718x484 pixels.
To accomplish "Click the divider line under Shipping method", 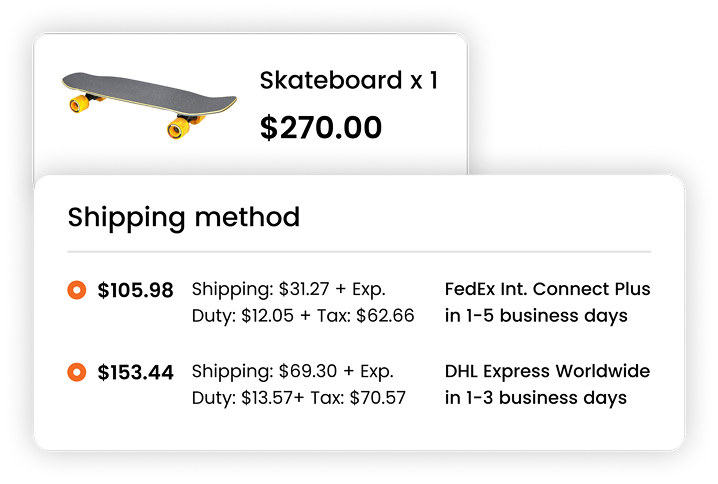I will (x=359, y=251).
